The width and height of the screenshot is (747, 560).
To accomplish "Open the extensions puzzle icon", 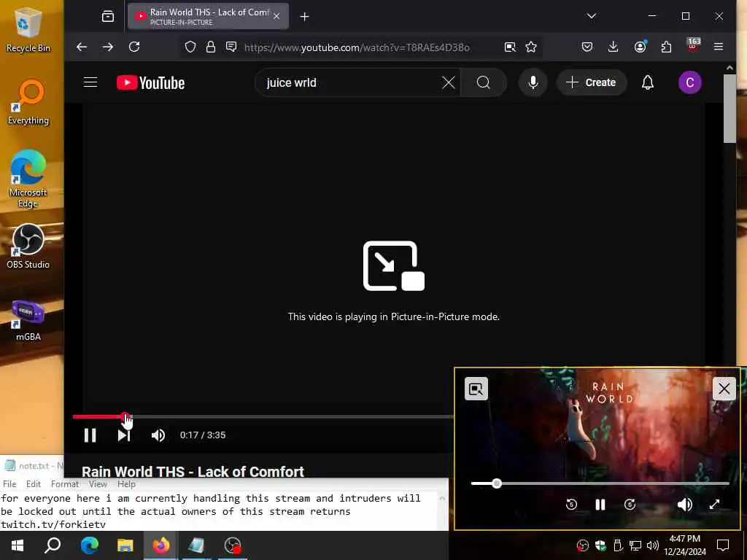I will tap(666, 47).
